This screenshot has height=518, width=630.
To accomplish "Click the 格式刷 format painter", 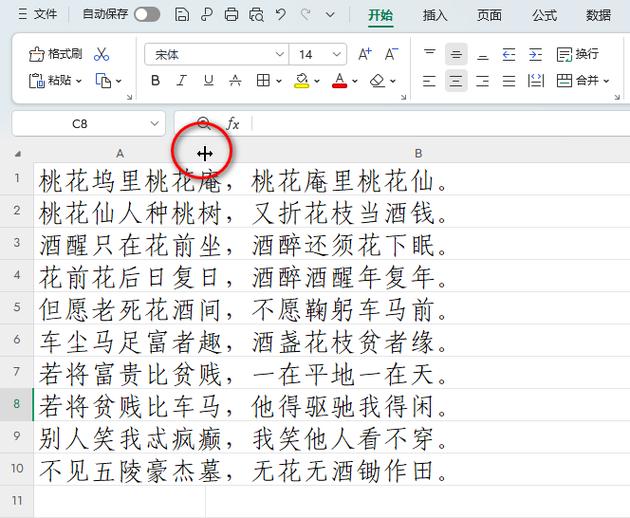I will pyautogui.click(x=55, y=54).
